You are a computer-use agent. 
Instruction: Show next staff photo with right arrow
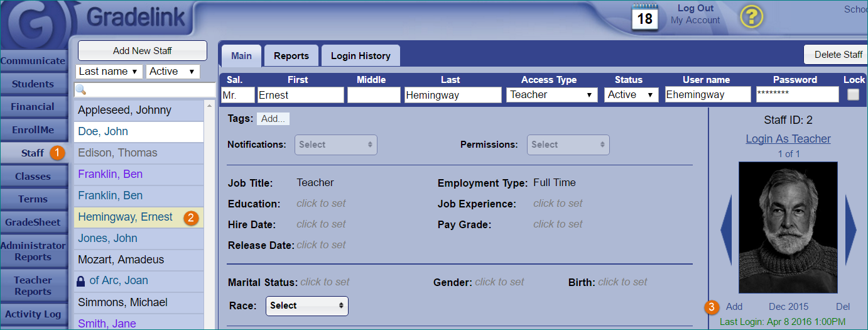[851, 229]
